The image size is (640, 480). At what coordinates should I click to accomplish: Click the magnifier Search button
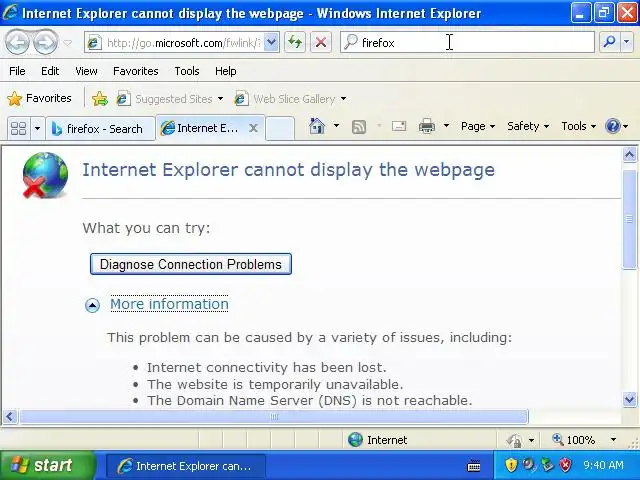(x=609, y=42)
